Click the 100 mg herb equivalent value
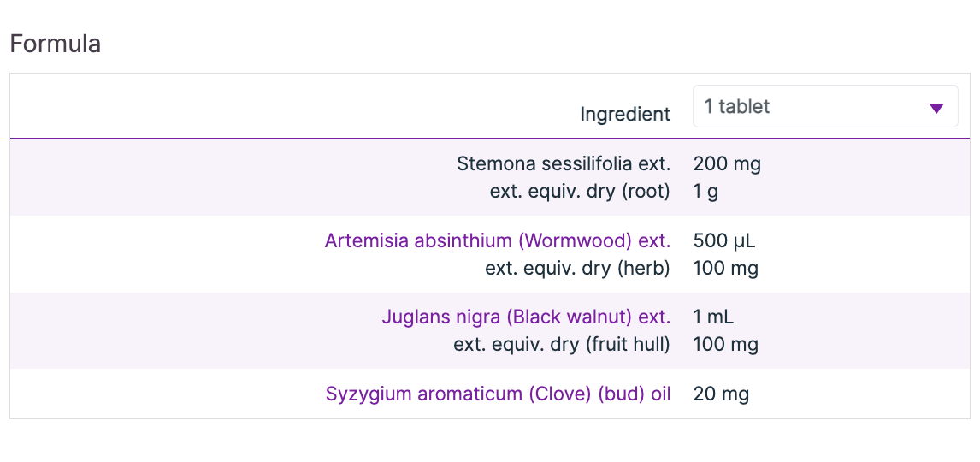This screenshot has width=980, height=462. tap(725, 268)
